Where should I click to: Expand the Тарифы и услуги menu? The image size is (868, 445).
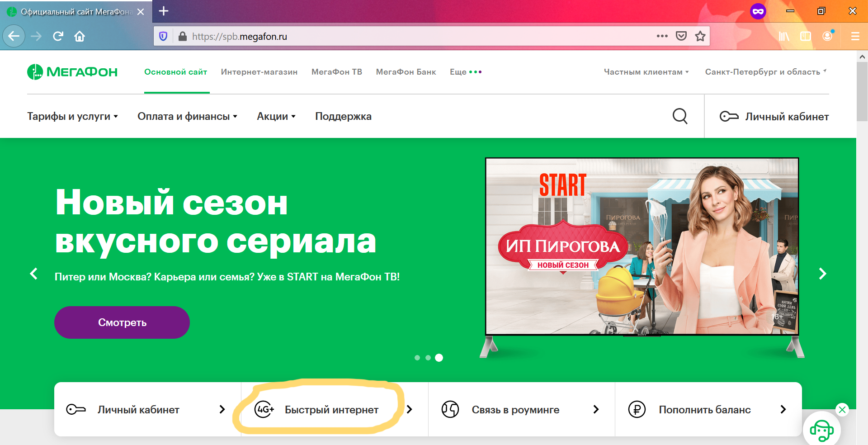tap(72, 116)
